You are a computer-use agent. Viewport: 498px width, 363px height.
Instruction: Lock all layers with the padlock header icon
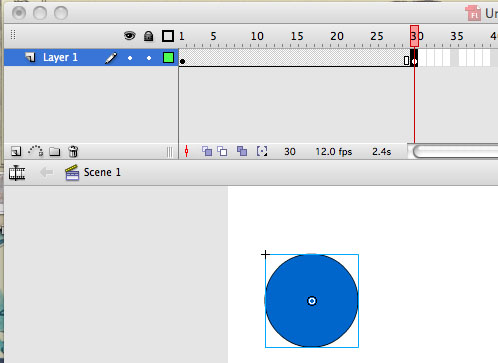149,36
